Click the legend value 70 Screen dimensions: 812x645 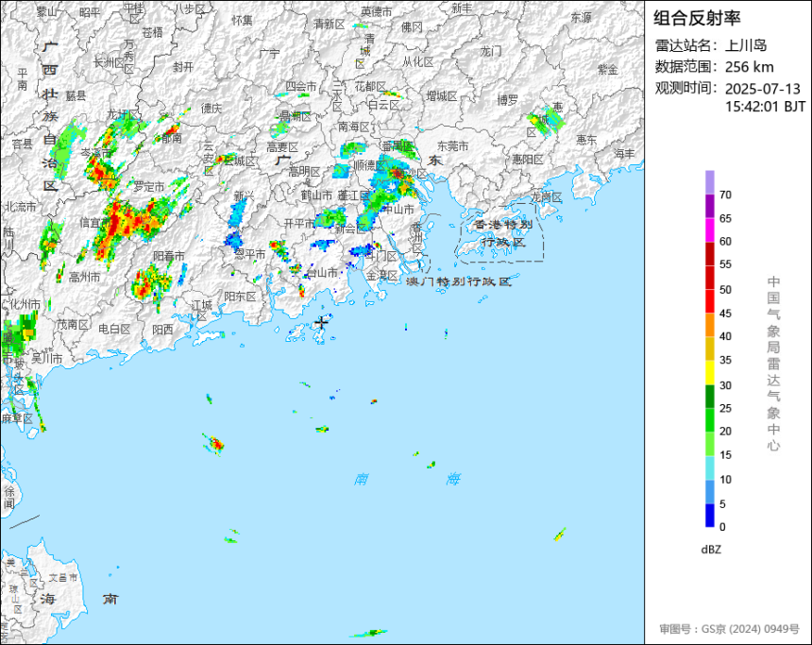coord(725,195)
